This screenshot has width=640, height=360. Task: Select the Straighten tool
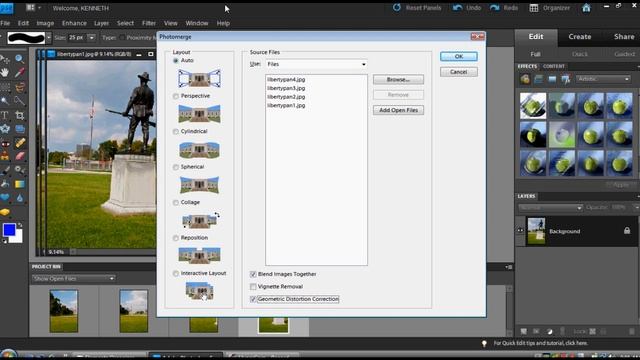pyautogui.click(x=20, y=129)
